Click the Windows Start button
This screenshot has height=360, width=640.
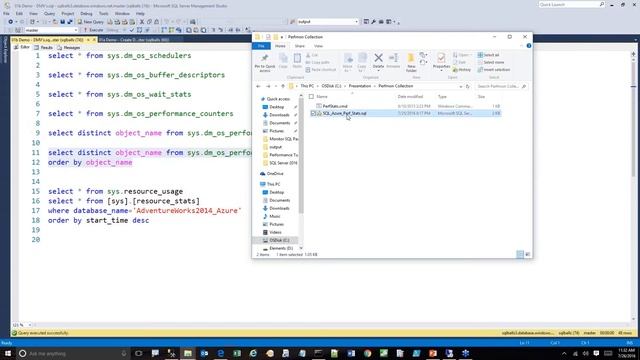pos(8,353)
